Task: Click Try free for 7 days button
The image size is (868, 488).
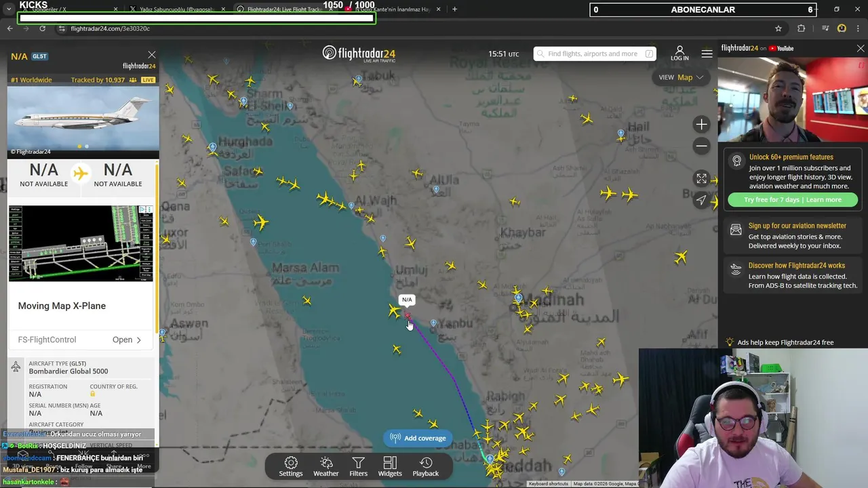Action: point(793,200)
